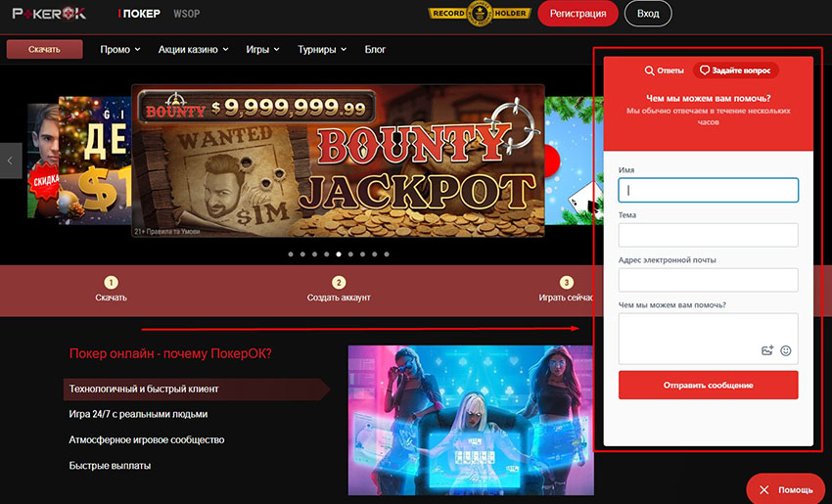Open the emoji picker in message box
The image size is (832, 504).
click(786, 350)
